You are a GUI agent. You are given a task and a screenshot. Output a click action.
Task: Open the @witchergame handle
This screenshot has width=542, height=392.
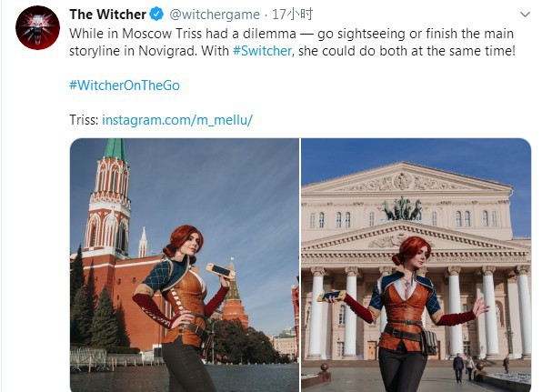(x=215, y=15)
